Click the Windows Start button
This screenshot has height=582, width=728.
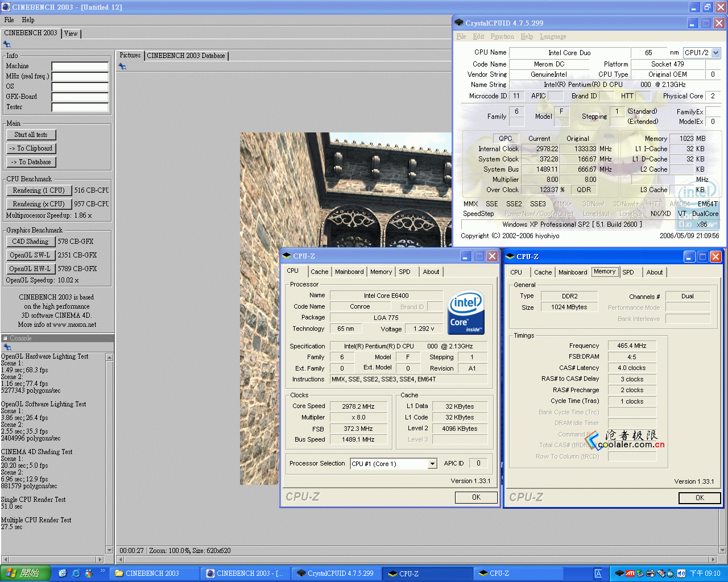pyautogui.click(x=26, y=573)
